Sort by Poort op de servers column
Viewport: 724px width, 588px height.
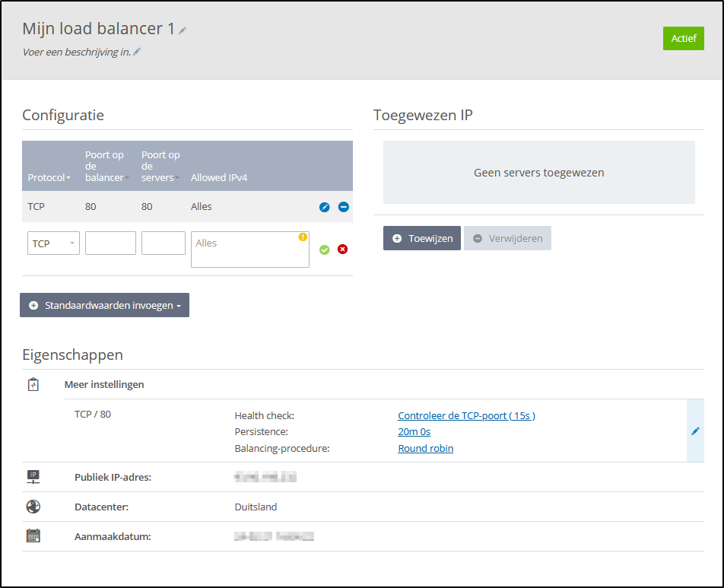(x=160, y=167)
